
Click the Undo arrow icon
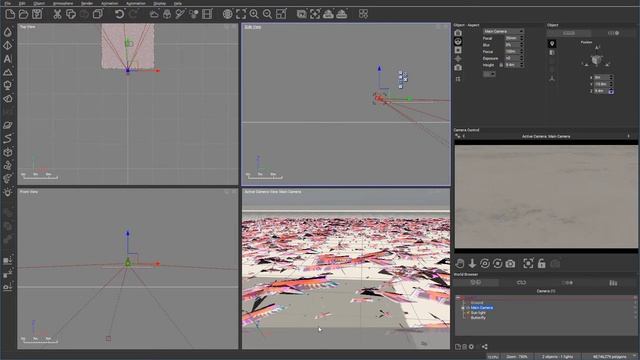(x=119, y=14)
